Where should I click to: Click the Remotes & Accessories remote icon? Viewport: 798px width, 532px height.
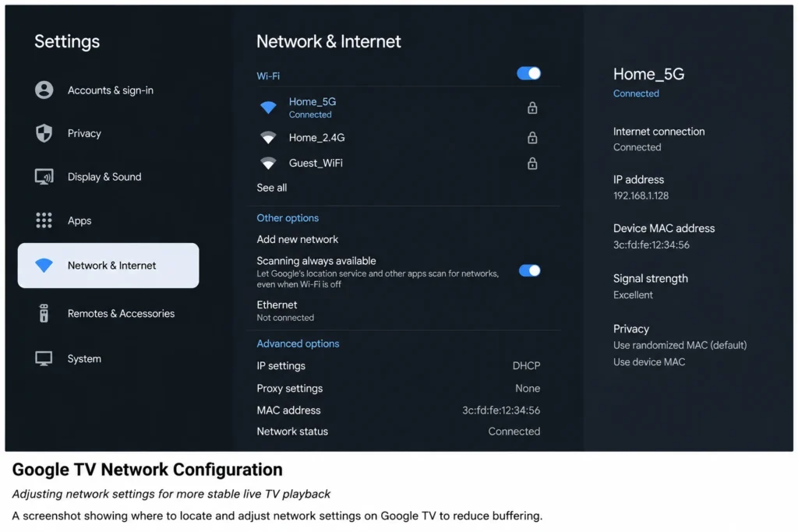[x=44, y=313]
